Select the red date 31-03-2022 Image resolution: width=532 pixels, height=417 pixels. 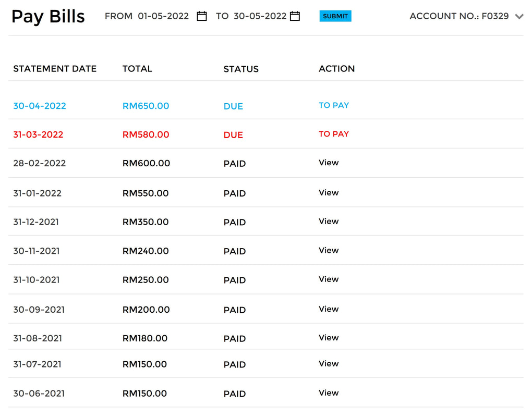click(x=39, y=134)
